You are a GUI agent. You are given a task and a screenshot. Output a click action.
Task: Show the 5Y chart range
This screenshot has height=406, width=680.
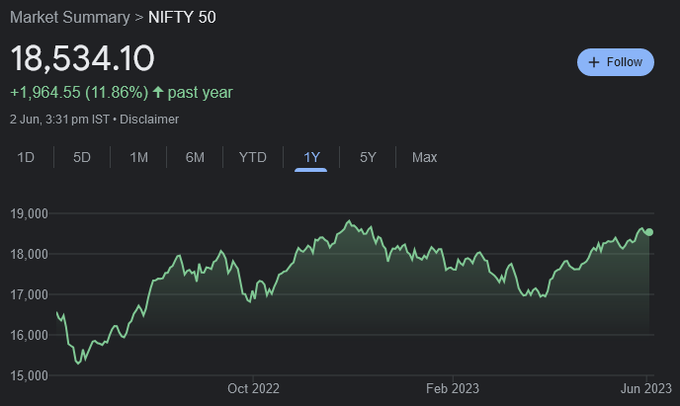click(368, 157)
